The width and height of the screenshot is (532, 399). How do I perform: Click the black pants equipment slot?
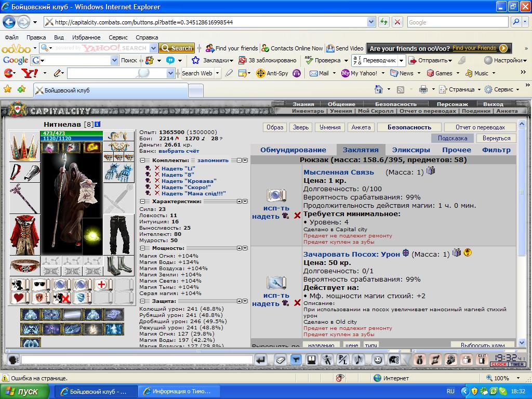click(119, 235)
